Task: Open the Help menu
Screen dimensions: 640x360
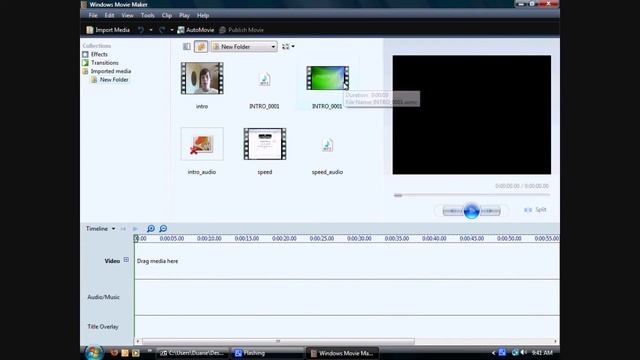Action: pos(203,15)
